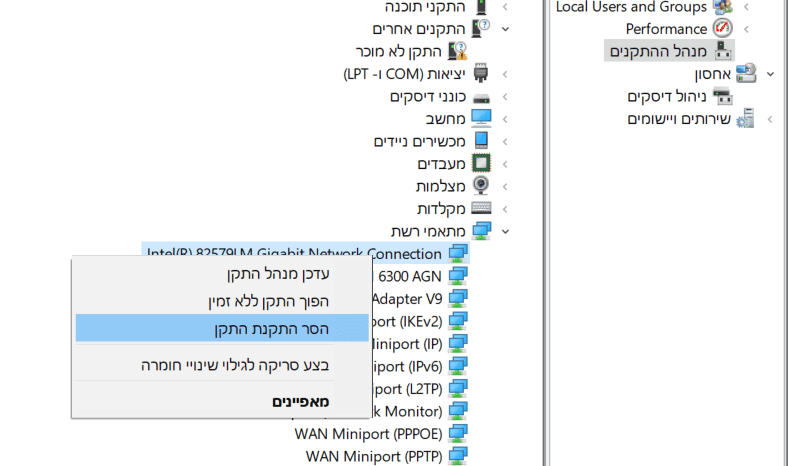Select the מתאמי רשת category label
The image size is (788, 466).
(428, 231)
